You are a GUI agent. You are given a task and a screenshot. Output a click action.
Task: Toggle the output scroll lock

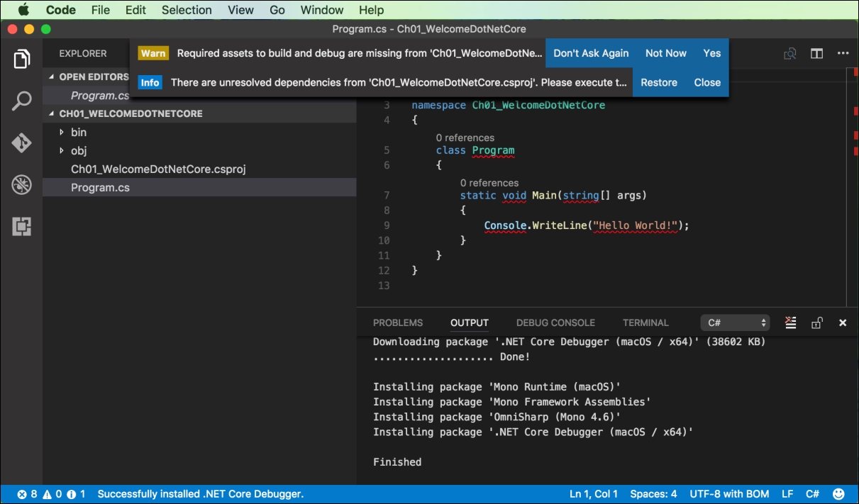816,323
